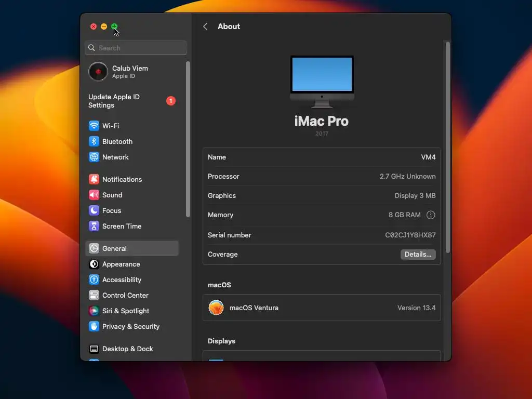Click the name value VM4

click(x=428, y=157)
